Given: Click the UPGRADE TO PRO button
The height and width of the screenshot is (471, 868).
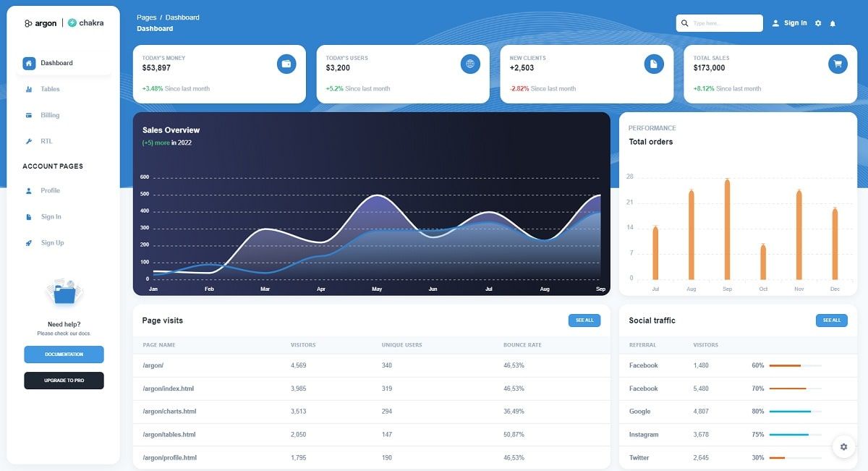Looking at the screenshot, I should (x=64, y=380).
